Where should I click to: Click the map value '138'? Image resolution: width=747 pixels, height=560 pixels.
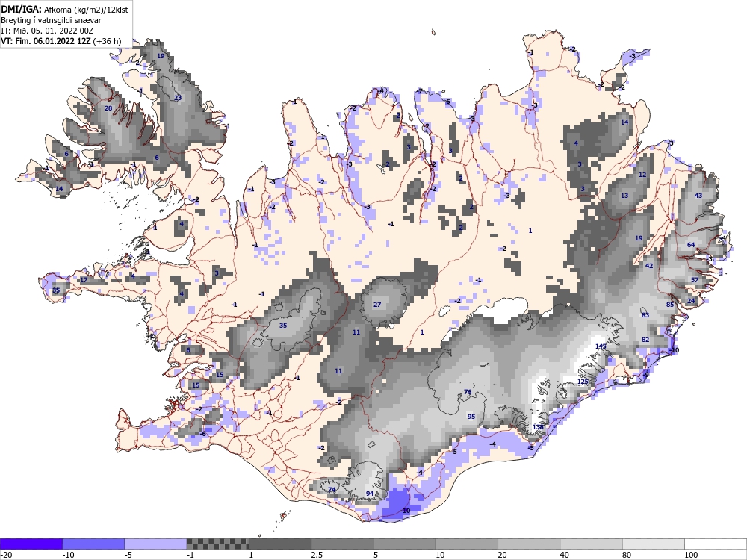click(538, 426)
